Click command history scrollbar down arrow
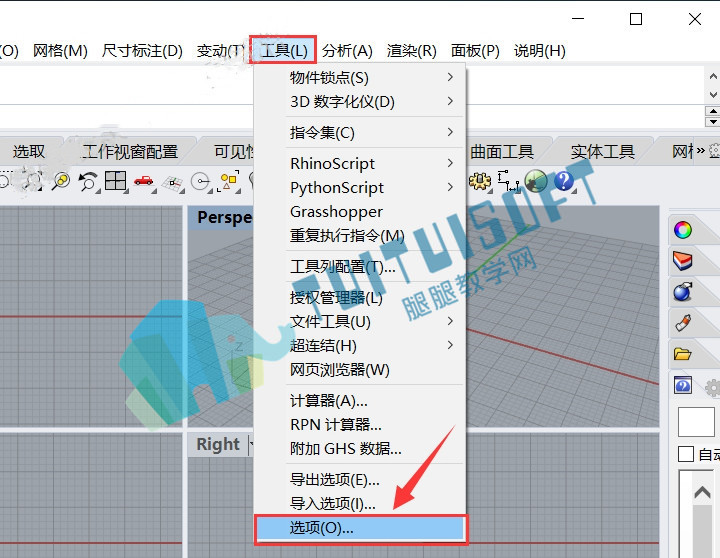 pyautogui.click(x=713, y=95)
